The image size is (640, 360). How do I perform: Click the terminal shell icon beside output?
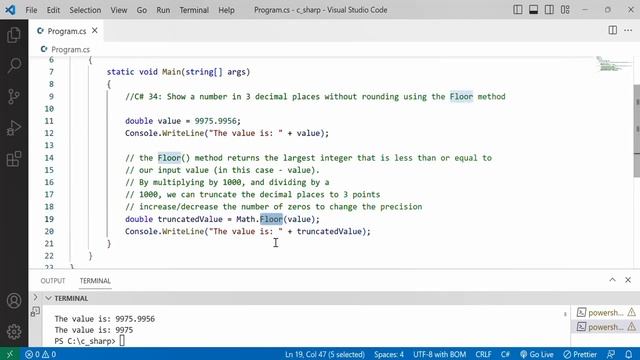tap(35, 312)
